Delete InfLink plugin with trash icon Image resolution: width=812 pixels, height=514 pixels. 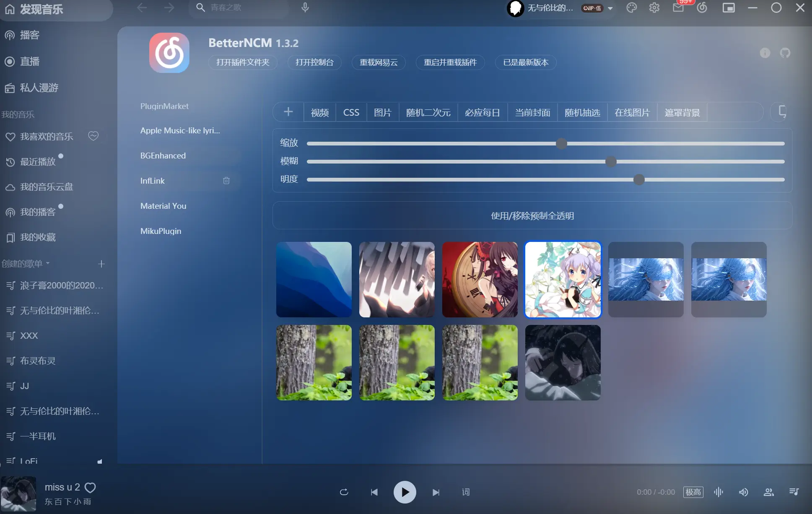pos(226,180)
